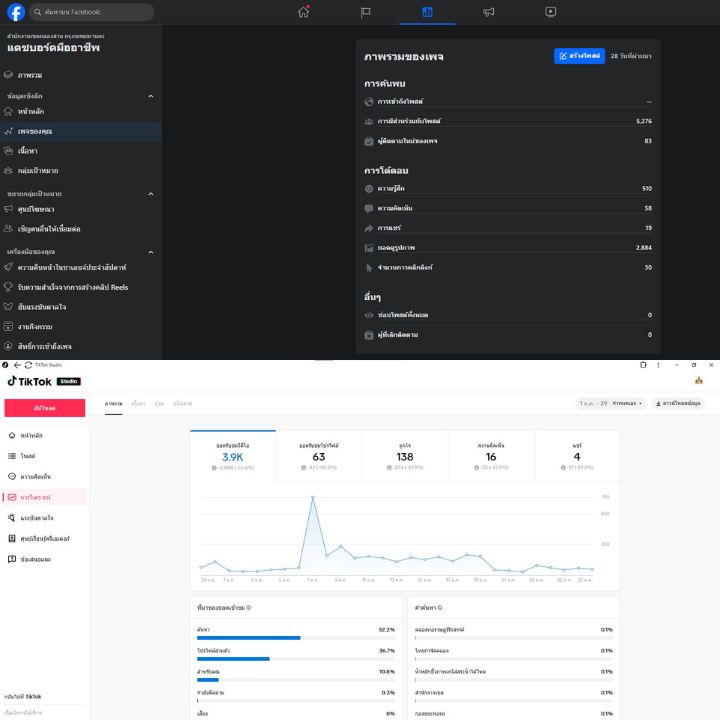Collapse the เครื่องมือของคุณ sidebar section
The image size is (720, 720).
pyautogui.click(x=151, y=252)
